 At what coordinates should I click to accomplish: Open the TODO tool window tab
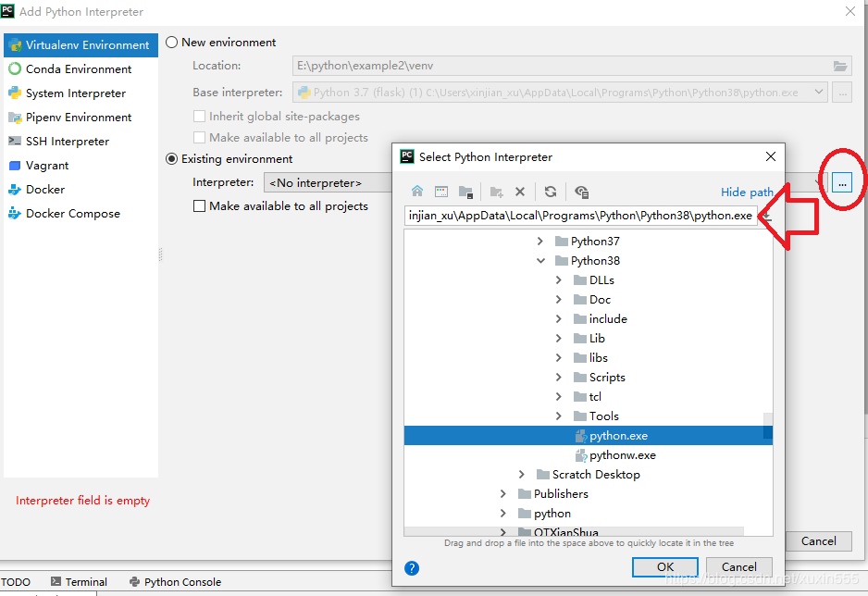[16, 581]
